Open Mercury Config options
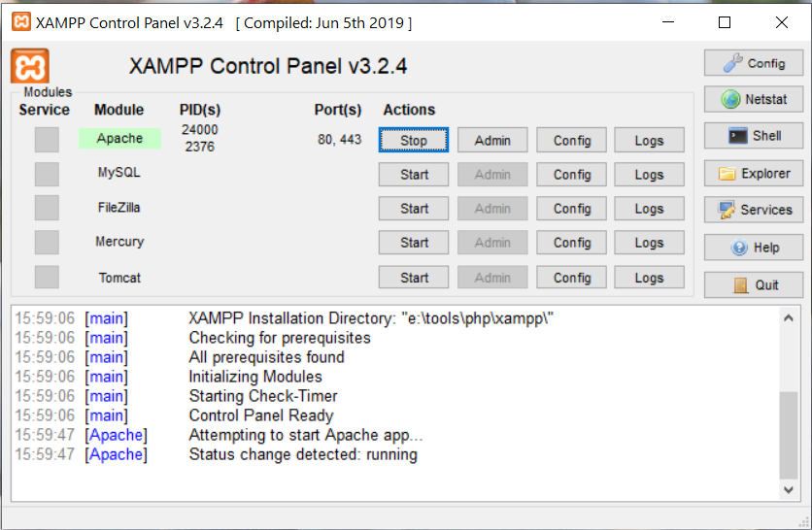Viewport: 812px width, 530px height. (x=572, y=243)
